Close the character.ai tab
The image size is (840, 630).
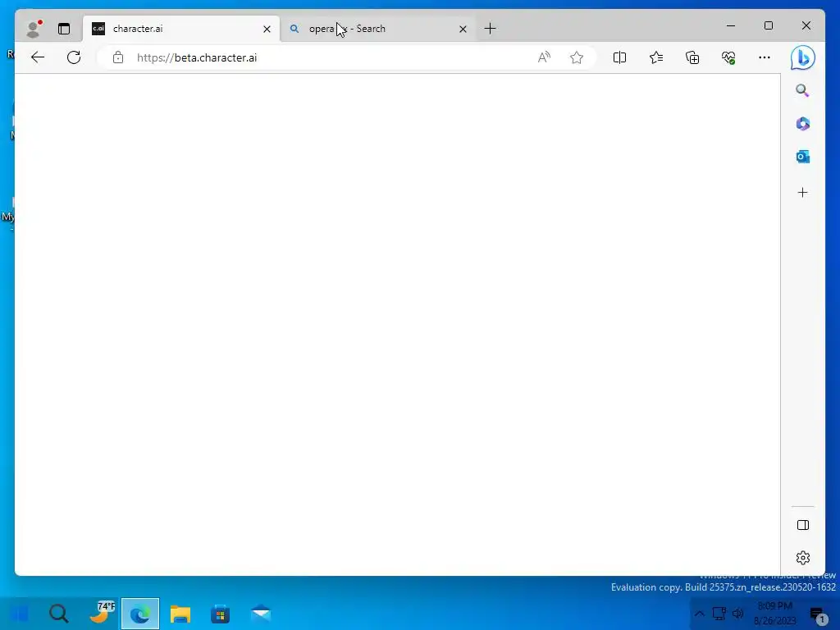tap(267, 29)
